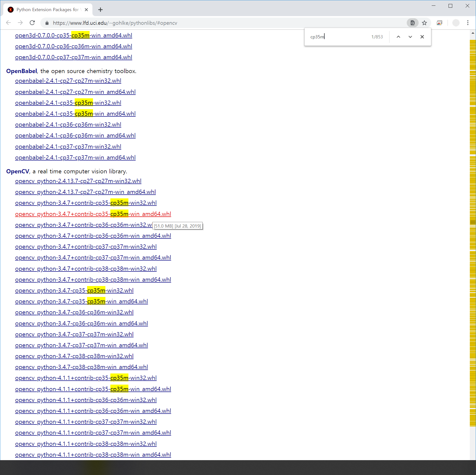Click the vertical scrollbar thumb
The width and height of the screenshot is (476, 475).
[473, 222]
